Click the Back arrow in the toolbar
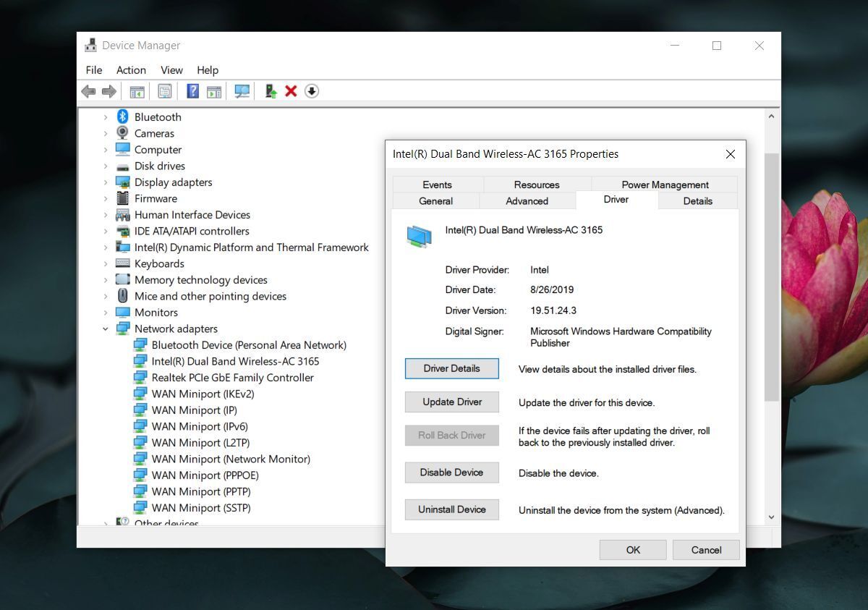This screenshot has width=868, height=610. click(88, 91)
